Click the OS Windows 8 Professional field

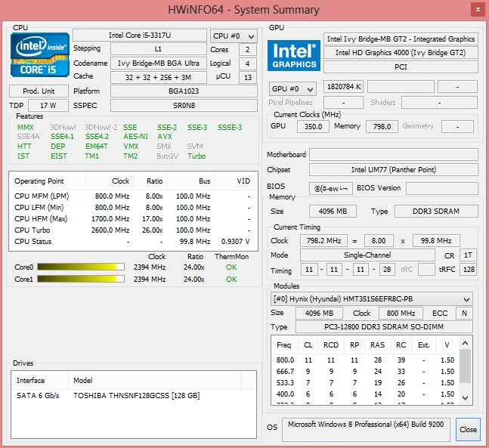366,430
